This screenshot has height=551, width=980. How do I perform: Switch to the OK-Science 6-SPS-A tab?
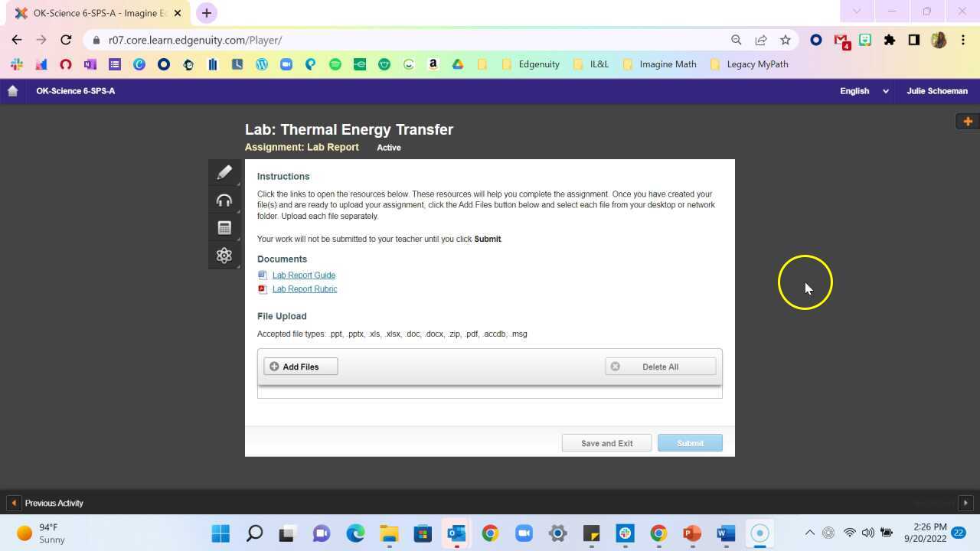[x=100, y=13]
